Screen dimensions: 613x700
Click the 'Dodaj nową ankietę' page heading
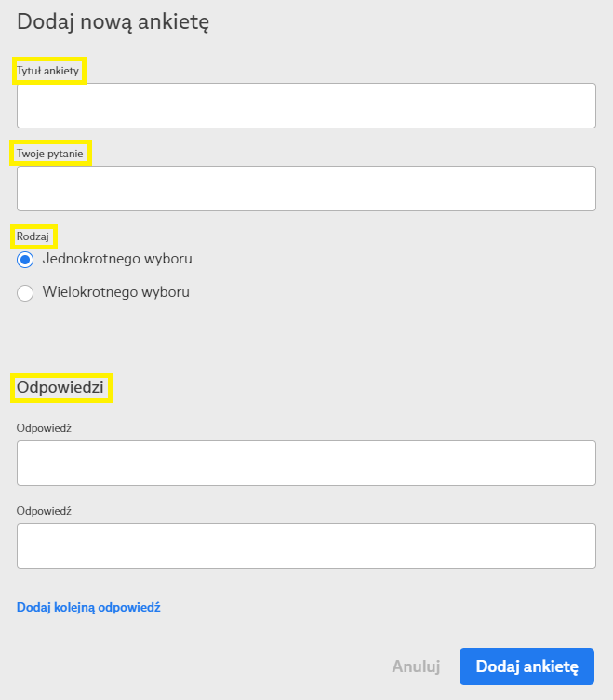pyautogui.click(x=113, y=22)
